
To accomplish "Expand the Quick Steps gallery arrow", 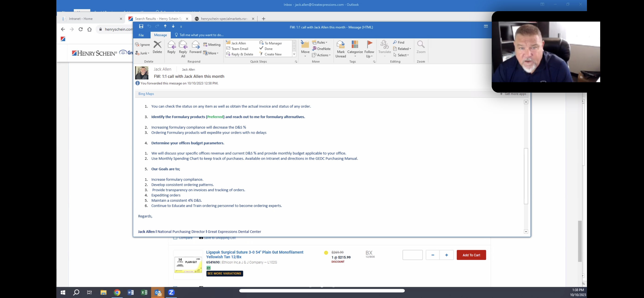I will pos(294,54).
